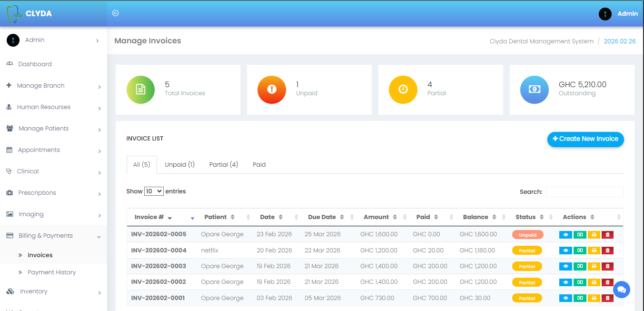
Task: Switch to the Partial (4) tab
Action: tap(224, 165)
